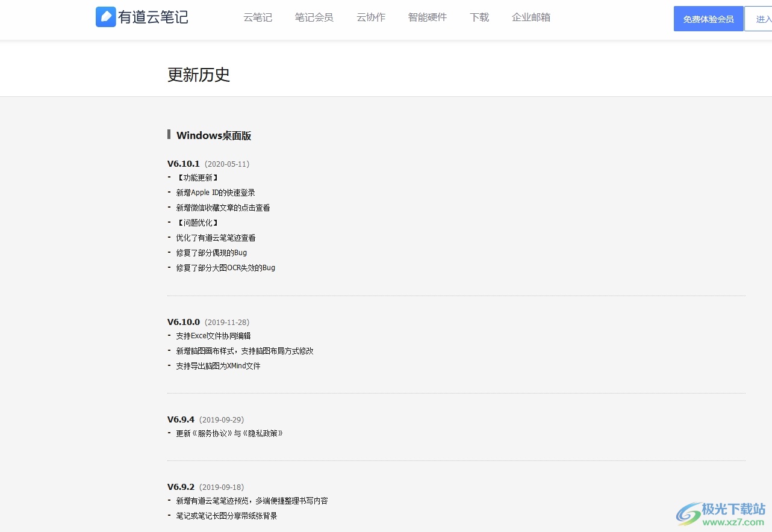Click the 有道云笔记 brand name text
This screenshot has height=532, width=772.
(x=153, y=17)
